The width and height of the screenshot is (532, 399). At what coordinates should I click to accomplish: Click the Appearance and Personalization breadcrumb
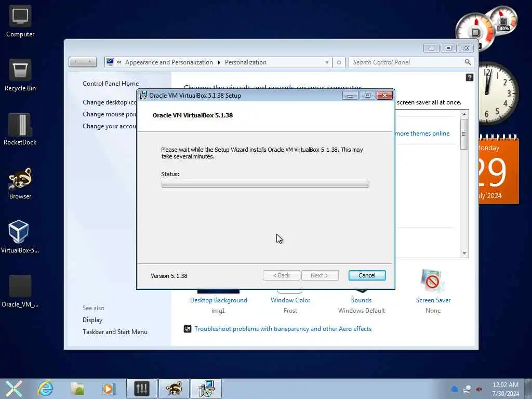point(169,62)
